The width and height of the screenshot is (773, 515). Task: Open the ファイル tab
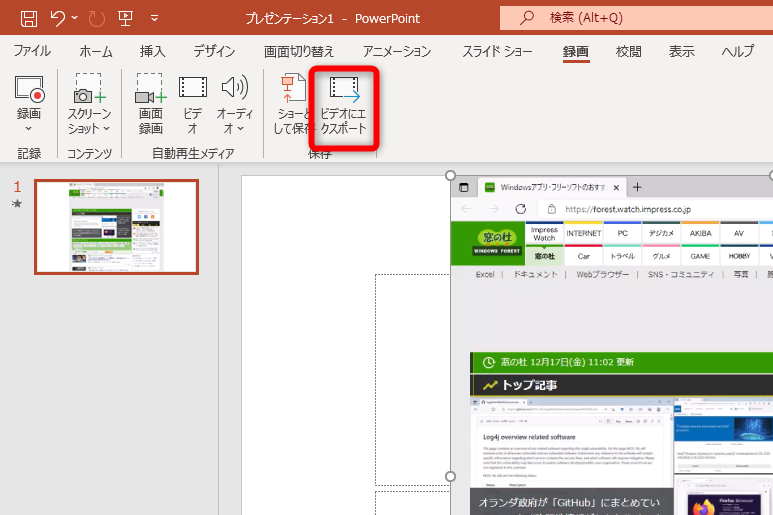[x=32, y=51]
